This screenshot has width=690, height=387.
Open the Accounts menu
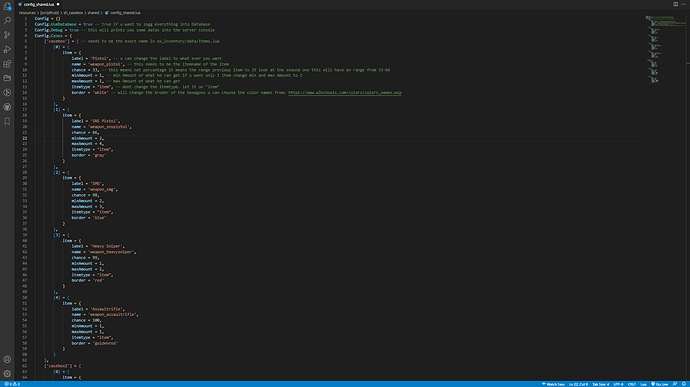pos(7,359)
